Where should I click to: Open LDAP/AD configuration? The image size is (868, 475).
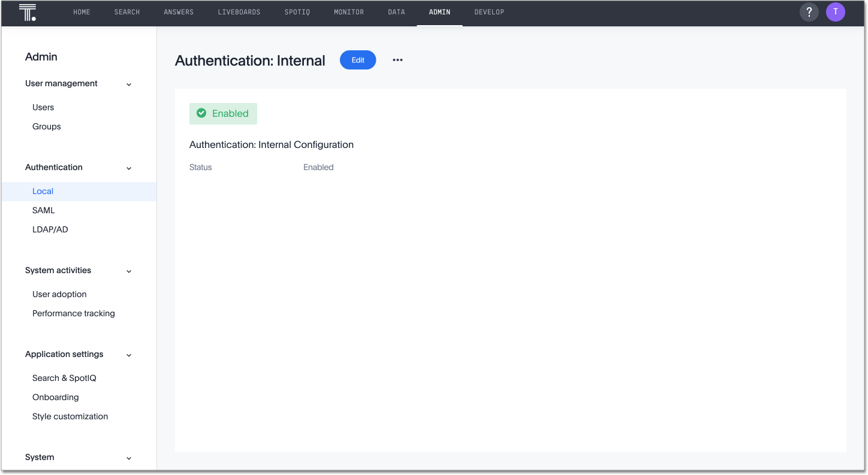50,229
